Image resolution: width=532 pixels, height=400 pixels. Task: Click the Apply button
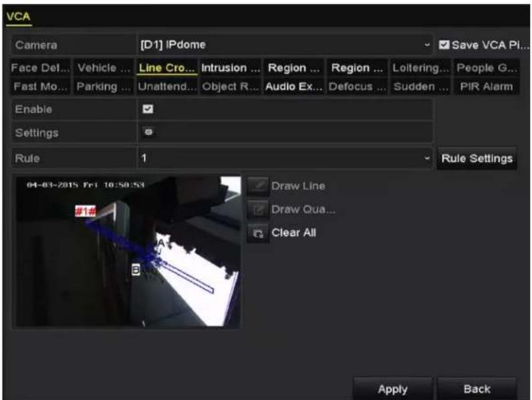pos(392,389)
